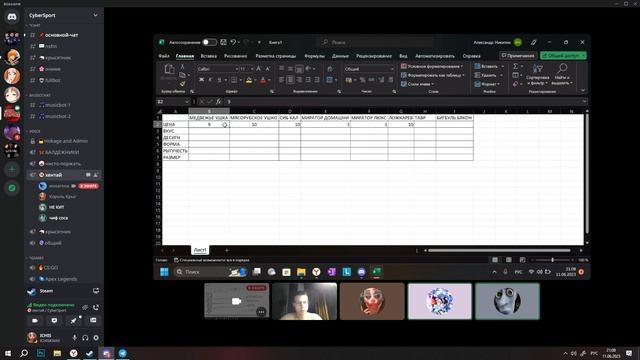Screen dimensions: 640x360
Task: Collapse the Excel ribbon with chevron
Action: [x=583, y=90]
